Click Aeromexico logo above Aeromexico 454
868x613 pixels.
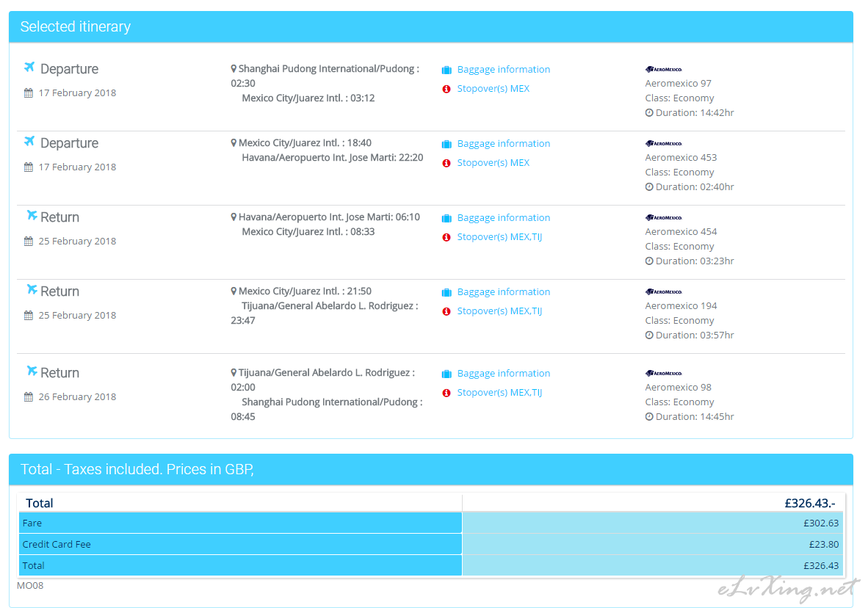coord(663,217)
